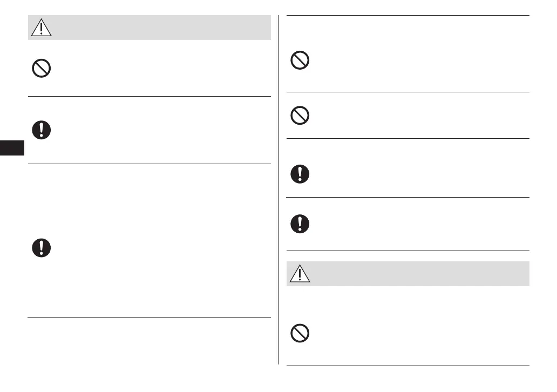The height and width of the screenshot is (392, 557).
Task: Select the lower exclamation icon in the left column
Action: pyautogui.click(x=41, y=247)
